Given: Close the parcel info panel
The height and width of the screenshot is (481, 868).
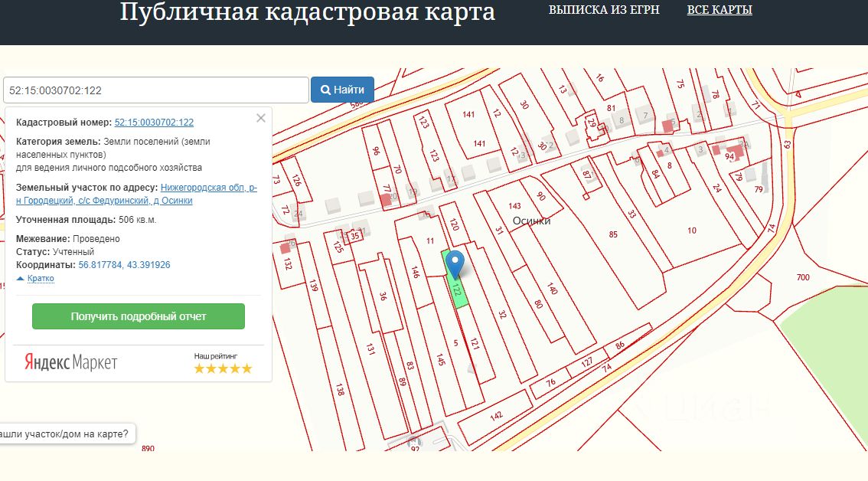Looking at the screenshot, I should coord(261,118).
